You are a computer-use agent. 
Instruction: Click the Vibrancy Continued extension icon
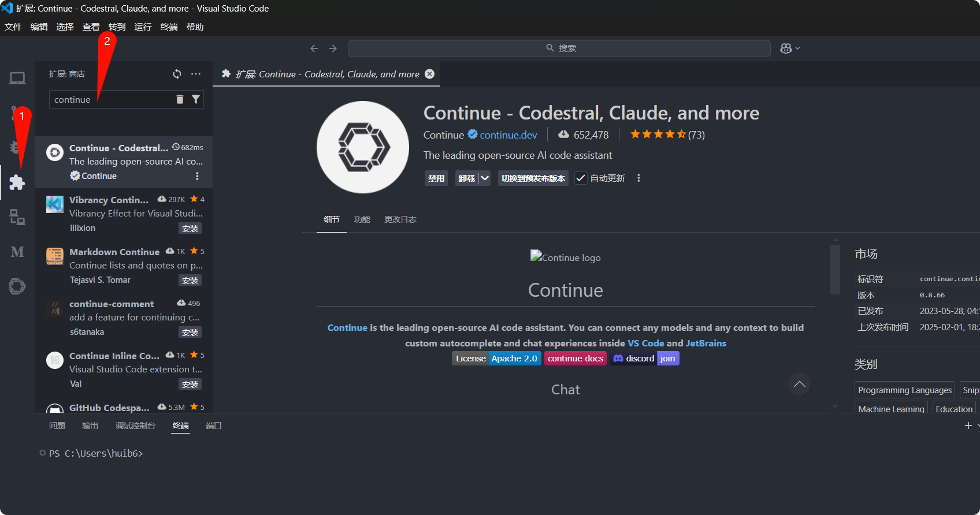[x=55, y=204]
